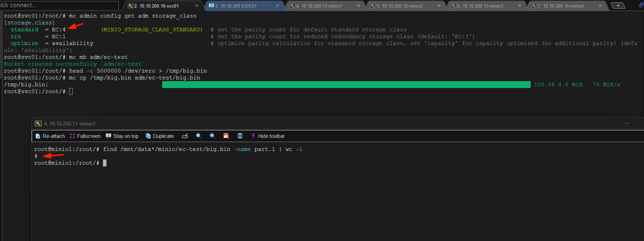Click the key icon in the minio1 window title
The height and width of the screenshot is (241, 644).
(x=38, y=123)
